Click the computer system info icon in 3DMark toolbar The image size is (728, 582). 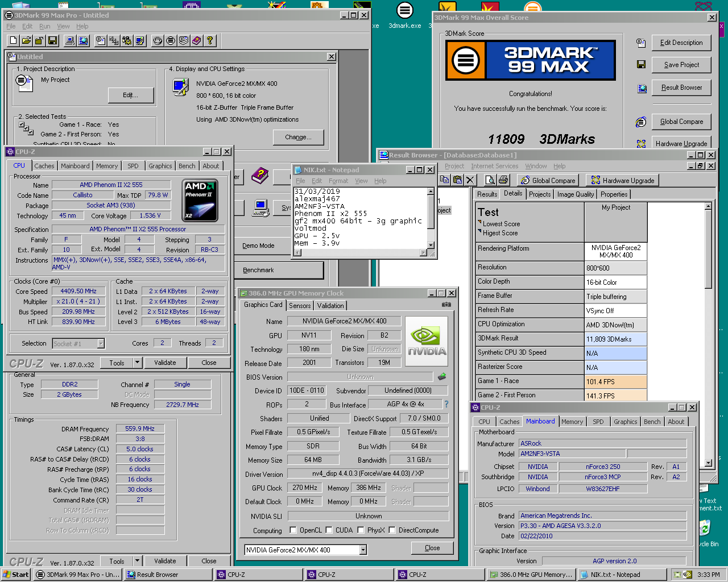[70, 40]
